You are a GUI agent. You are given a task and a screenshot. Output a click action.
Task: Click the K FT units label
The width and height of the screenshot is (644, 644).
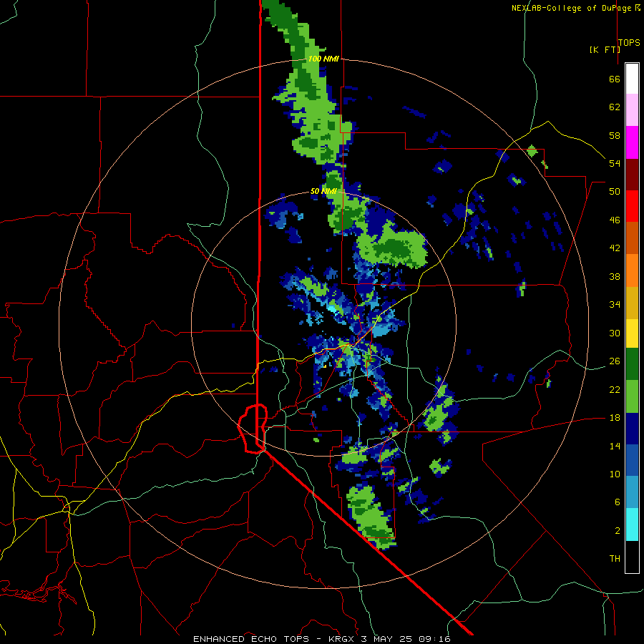point(605,49)
